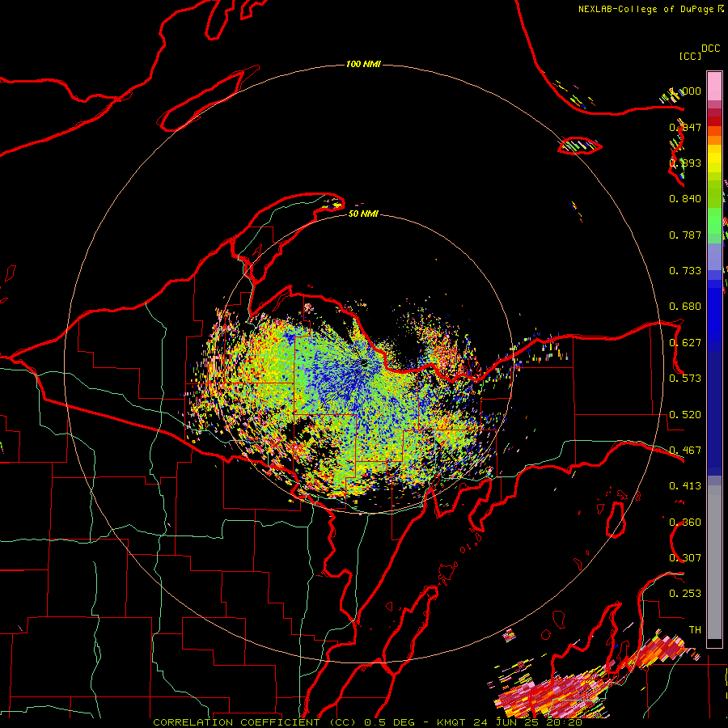Image resolution: width=728 pixels, height=728 pixels.
Task: Click the 0.840 color scale value
Action: click(685, 199)
